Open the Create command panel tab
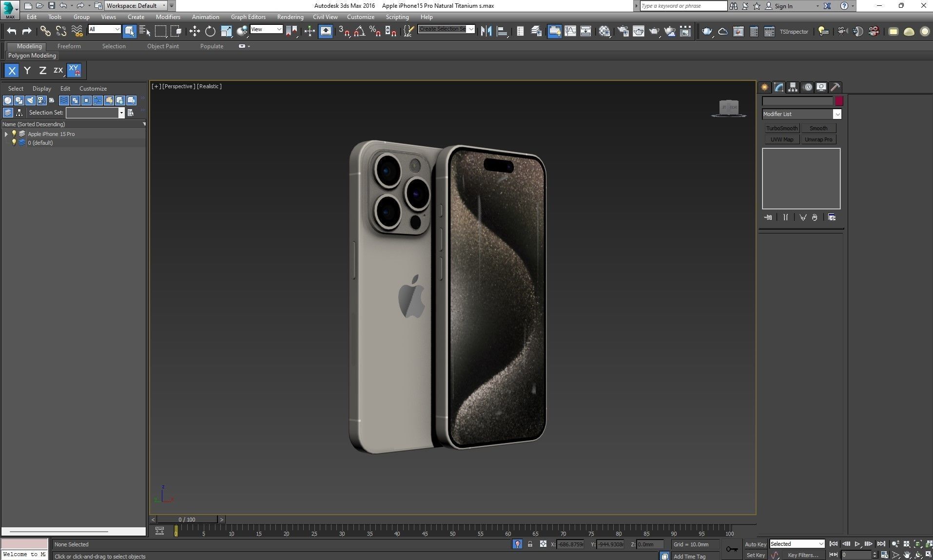The height and width of the screenshot is (560, 933). (x=765, y=87)
